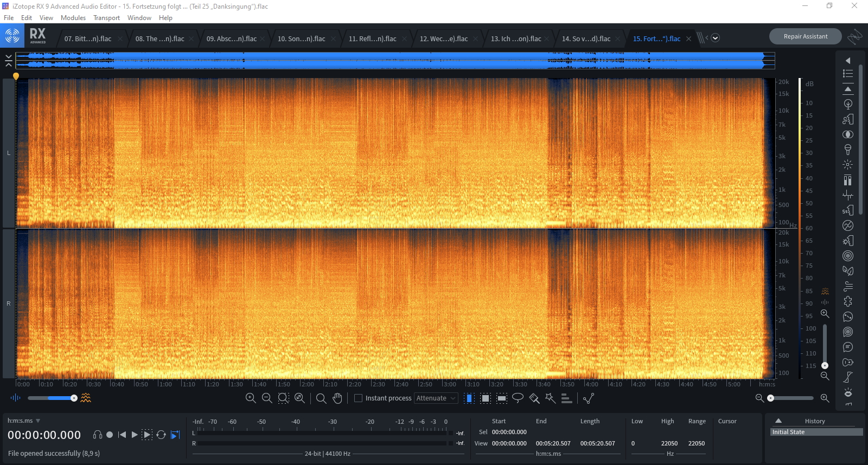Toggle headphone monitoring icon

98,435
